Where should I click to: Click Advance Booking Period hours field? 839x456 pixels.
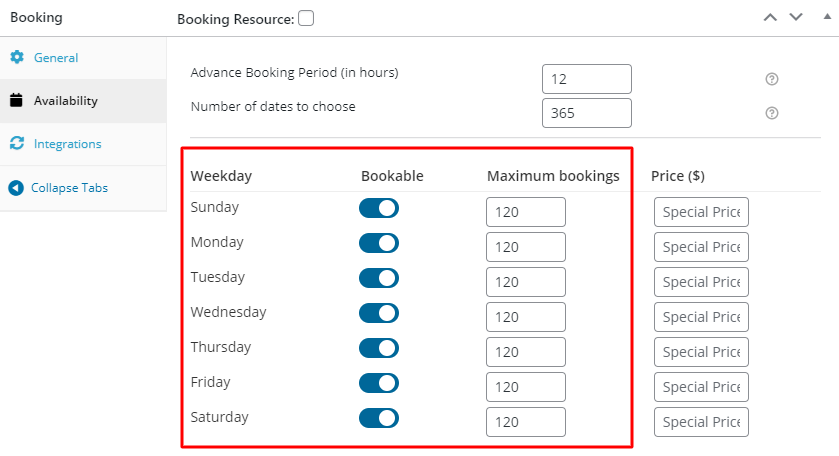coord(586,79)
